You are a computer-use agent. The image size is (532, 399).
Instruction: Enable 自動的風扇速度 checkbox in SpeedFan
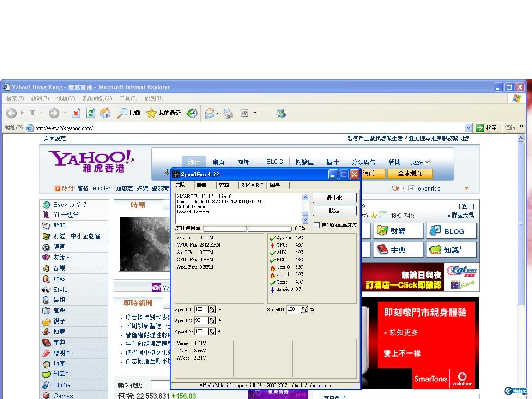pos(316,225)
